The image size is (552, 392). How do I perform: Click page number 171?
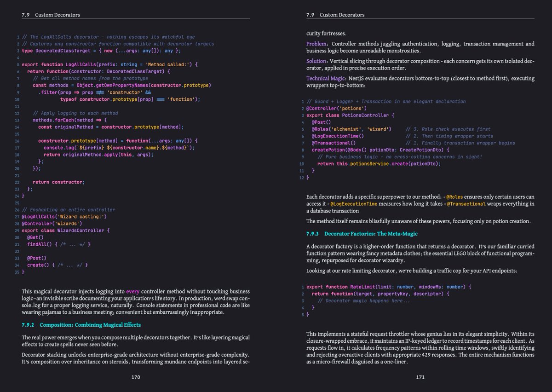420,377
